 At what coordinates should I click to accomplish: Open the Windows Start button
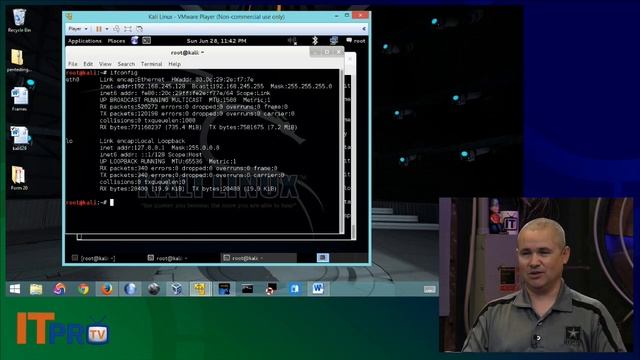coord(15,289)
